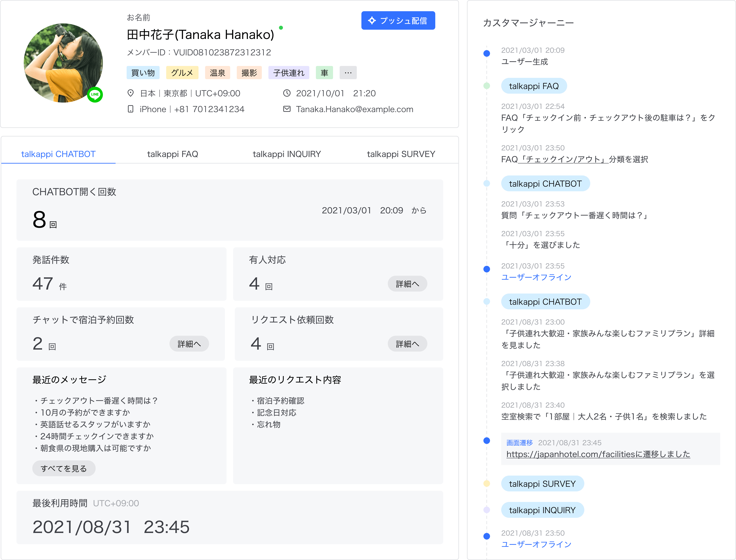
Task: Click the location pin icon
Action: pyautogui.click(x=131, y=93)
